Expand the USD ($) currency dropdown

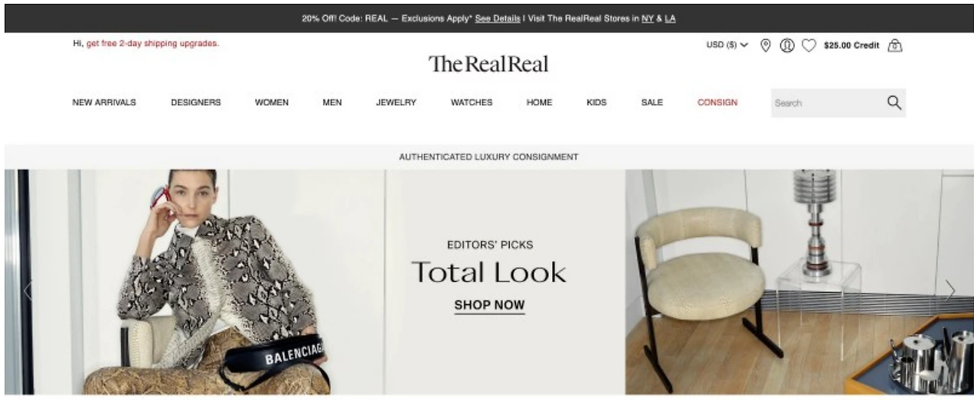pos(727,45)
